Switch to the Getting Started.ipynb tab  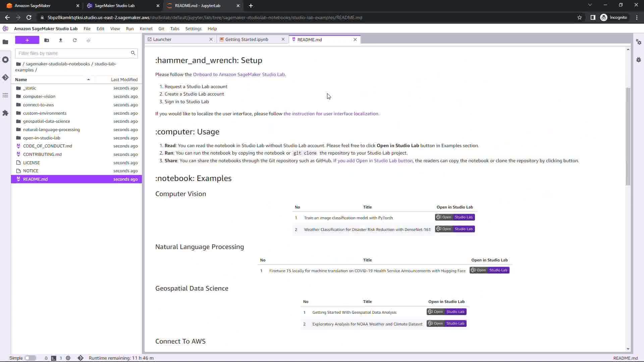(247, 39)
